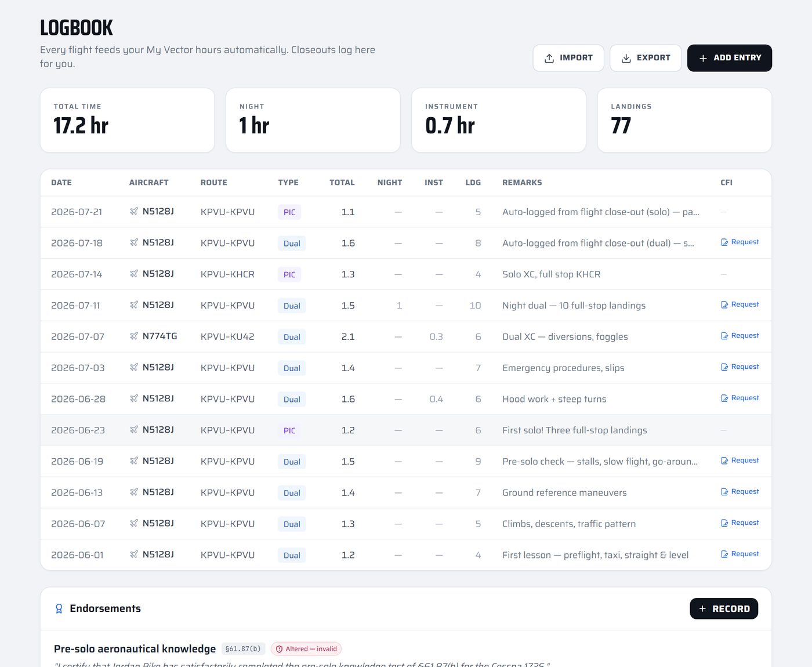
Task: Request CFI signature for First lesson flight
Action: coord(739,554)
